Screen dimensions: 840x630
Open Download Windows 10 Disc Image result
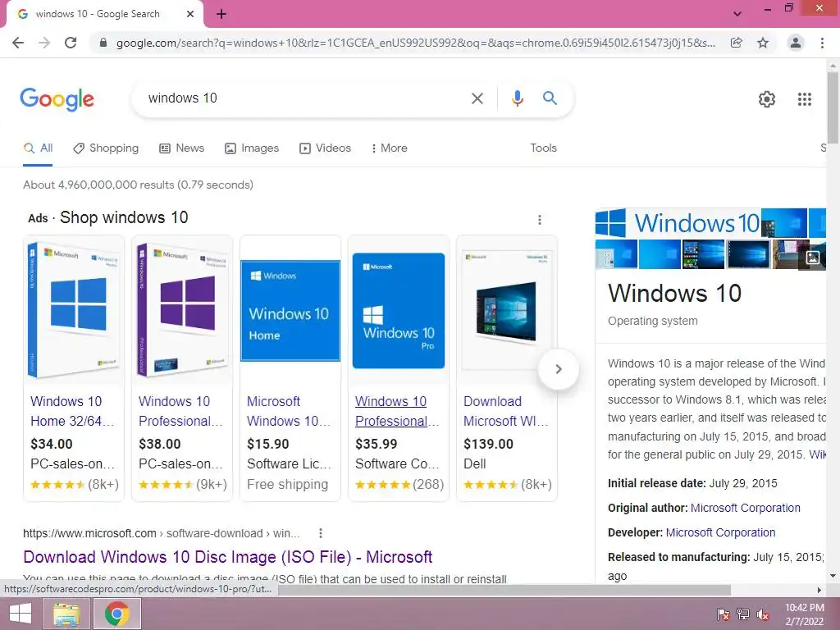(228, 557)
